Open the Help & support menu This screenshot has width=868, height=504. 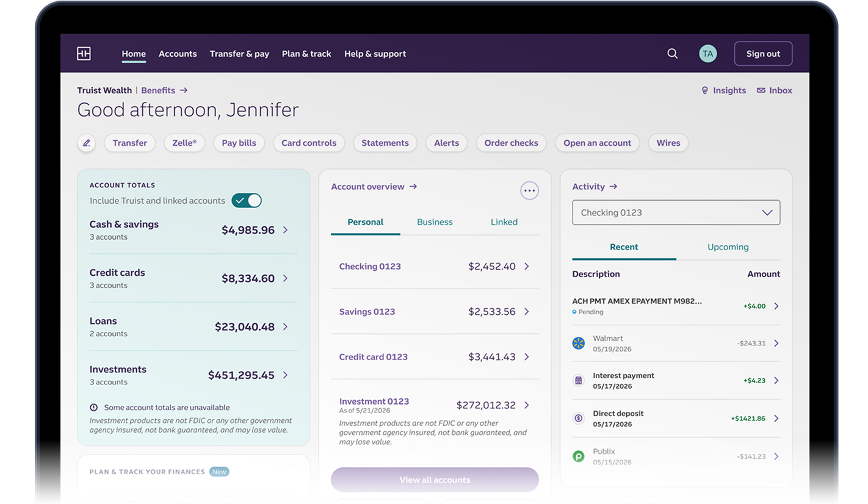[375, 54]
